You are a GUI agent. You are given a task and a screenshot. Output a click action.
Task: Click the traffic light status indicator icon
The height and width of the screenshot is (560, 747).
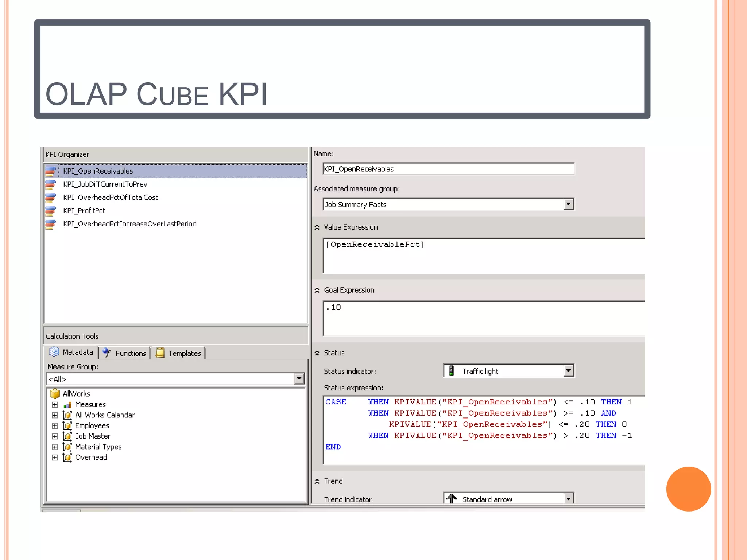452,371
